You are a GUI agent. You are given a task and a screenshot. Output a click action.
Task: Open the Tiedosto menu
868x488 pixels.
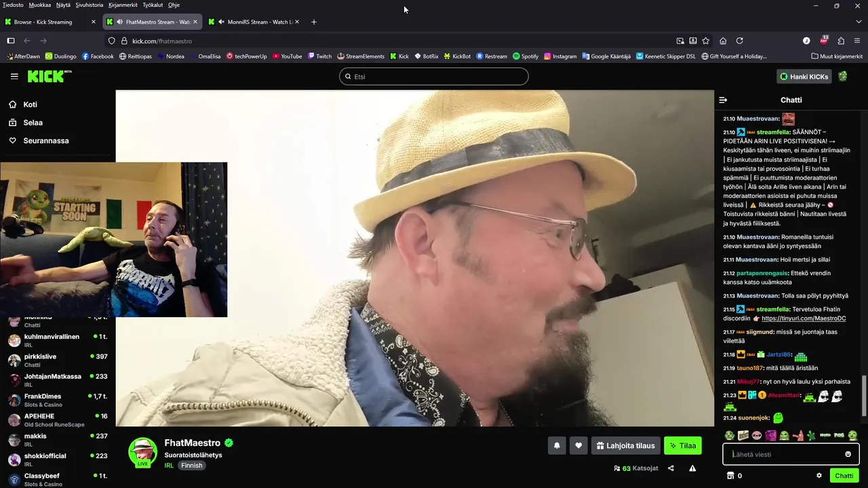pyautogui.click(x=13, y=5)
